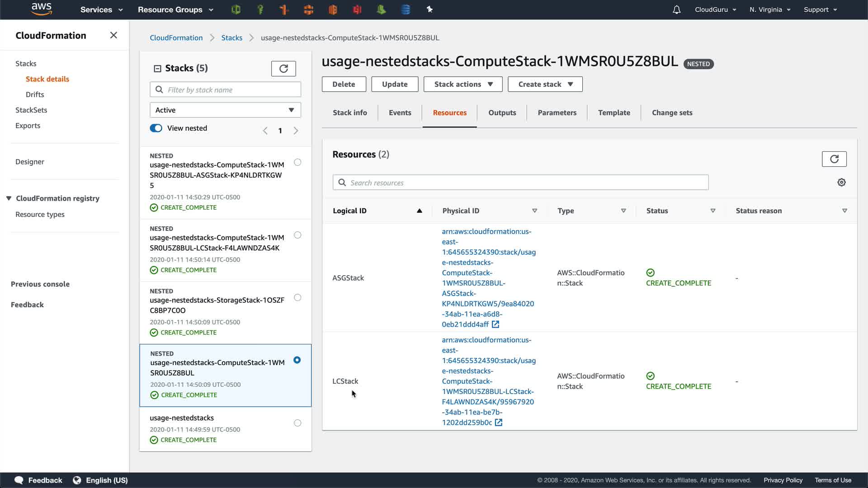
Task: Open the Active filter dropdown
Action: 225,110
